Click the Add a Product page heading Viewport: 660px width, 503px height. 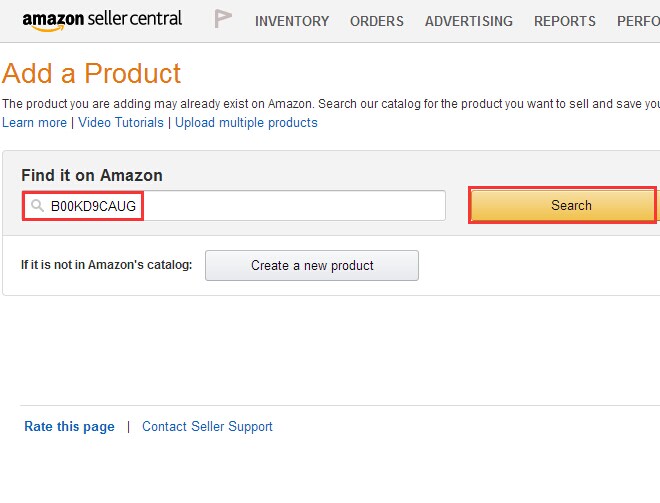[x=91, y=73]
